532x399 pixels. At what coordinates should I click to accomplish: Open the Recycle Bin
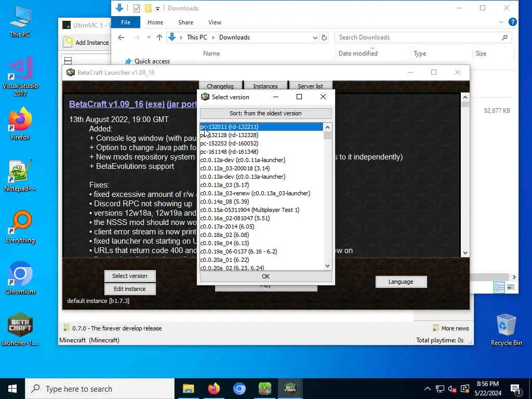tap(506, 329)
